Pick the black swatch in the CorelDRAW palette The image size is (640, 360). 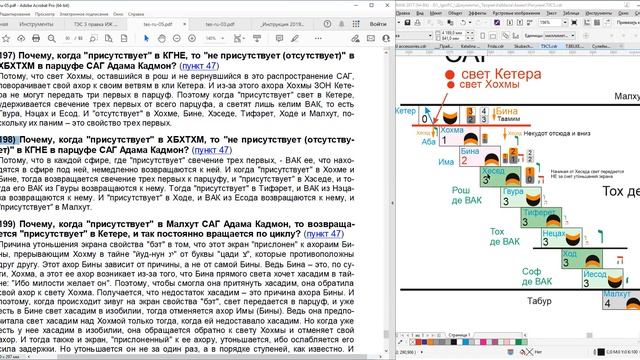point(454,342)
